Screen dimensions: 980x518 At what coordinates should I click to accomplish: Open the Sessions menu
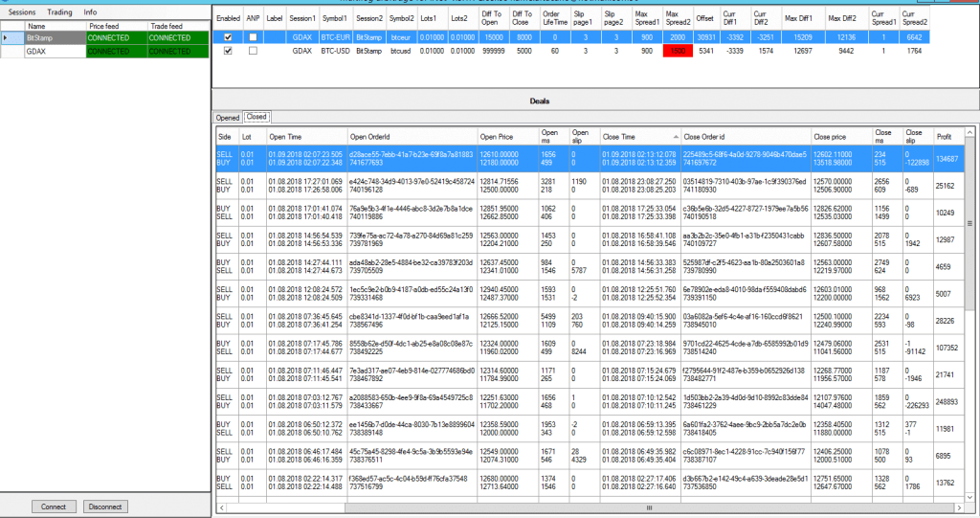pyautogui.click(x=22, y=12)
